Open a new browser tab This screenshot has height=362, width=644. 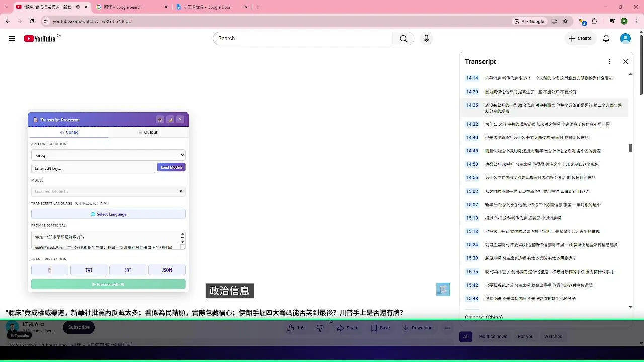[x=257, y=7]
